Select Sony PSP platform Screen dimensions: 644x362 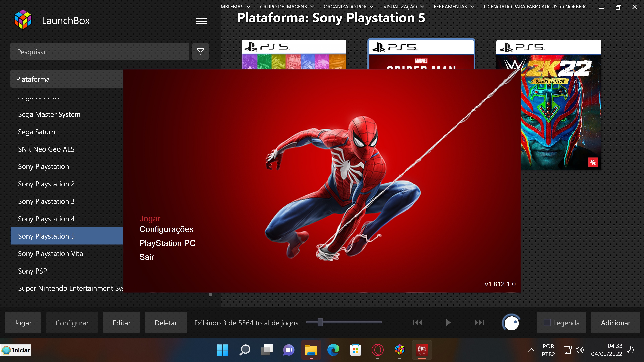tap(33, 271)
